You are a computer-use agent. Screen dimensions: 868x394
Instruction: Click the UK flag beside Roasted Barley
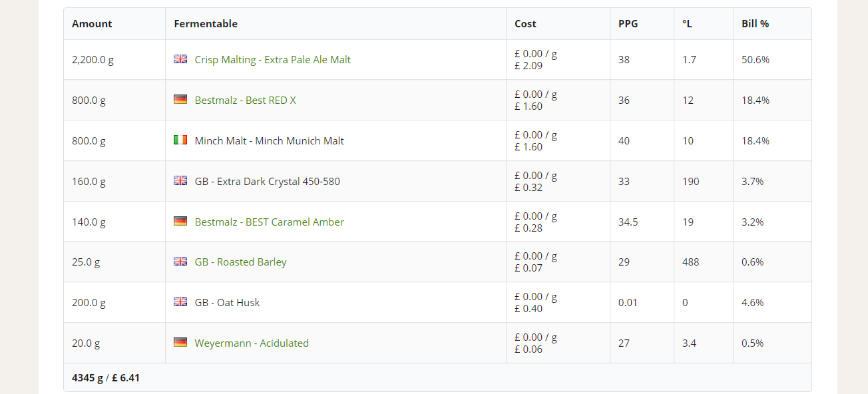click(x=180, y=262)
